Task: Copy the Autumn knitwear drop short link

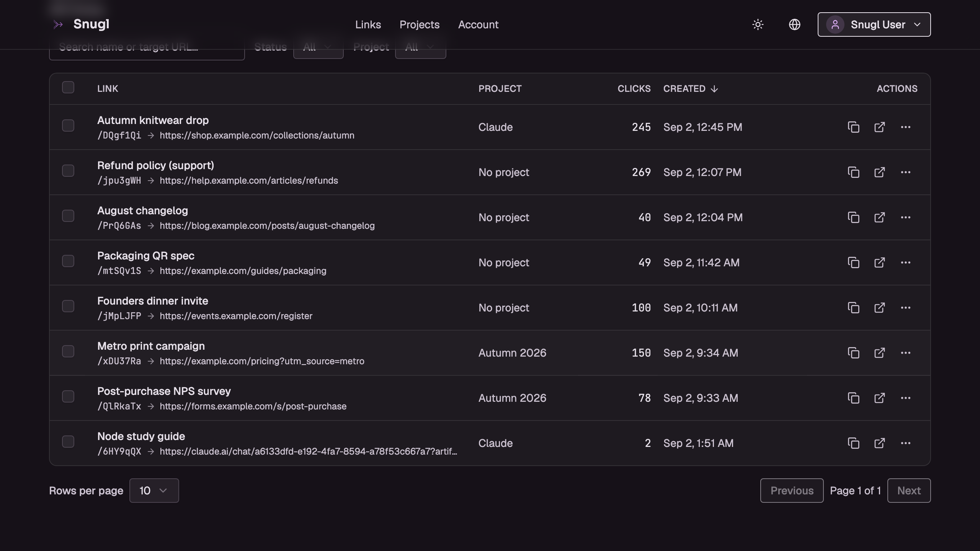Action: point(854,127)
